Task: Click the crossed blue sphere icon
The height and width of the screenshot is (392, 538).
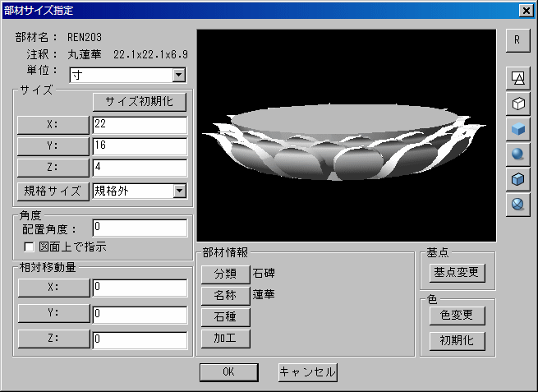Action: [517, 205]
